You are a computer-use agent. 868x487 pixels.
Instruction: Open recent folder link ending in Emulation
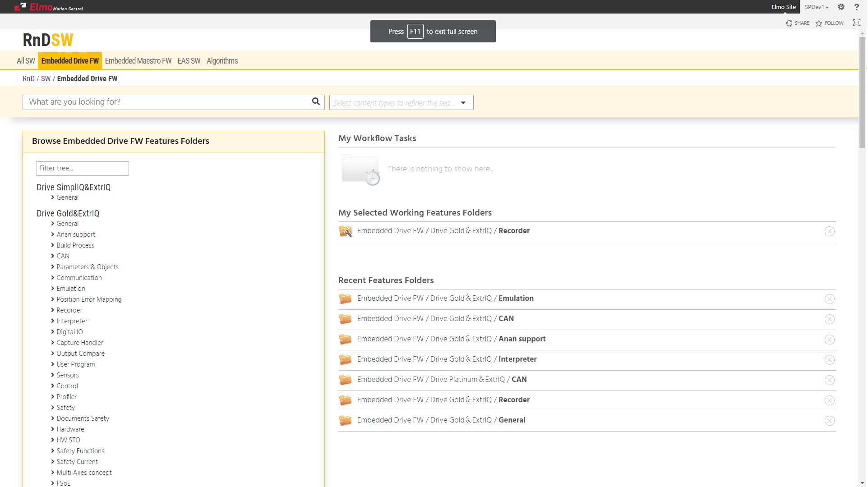pos(445,298)
